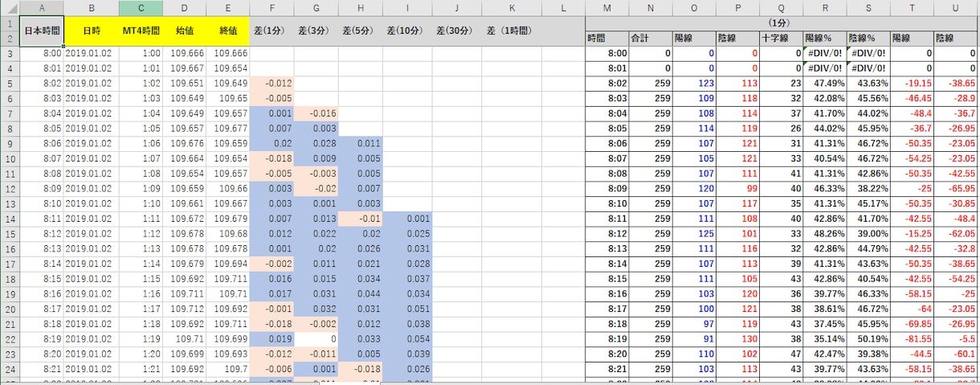Select the #DIV/0! cell in 陽線% for 8:00
980x385 pixels.
pos(824,53)
